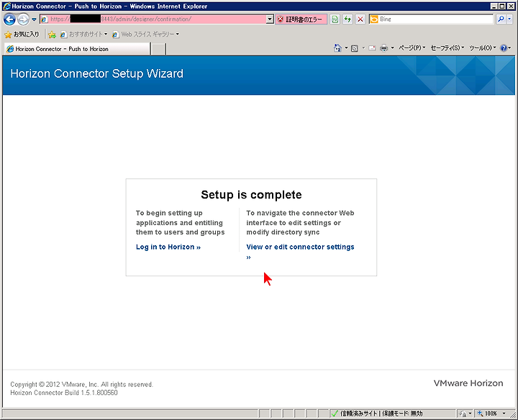Open the Tools (ツール) menu
The height and width of the screenshot is (420, 518).
(x=483, y=48)
